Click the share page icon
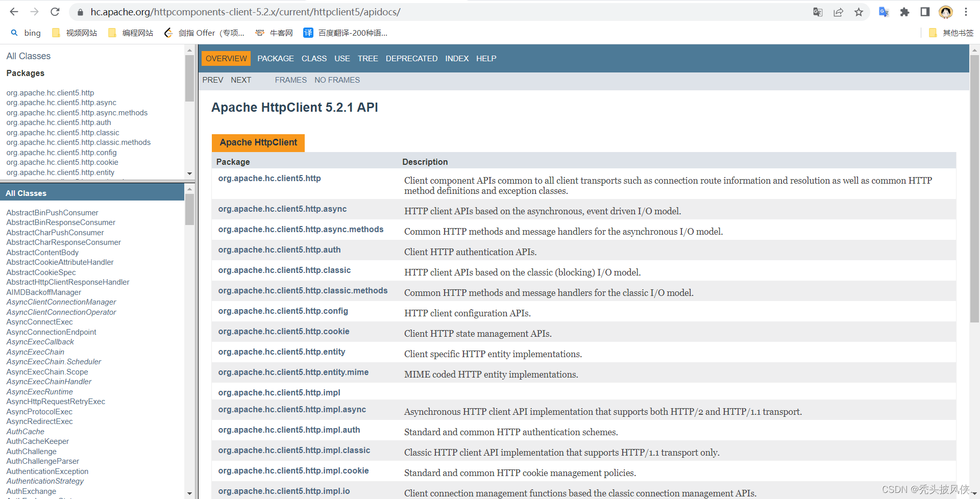This screenshot has height=499, width=980. pos(838,12)
